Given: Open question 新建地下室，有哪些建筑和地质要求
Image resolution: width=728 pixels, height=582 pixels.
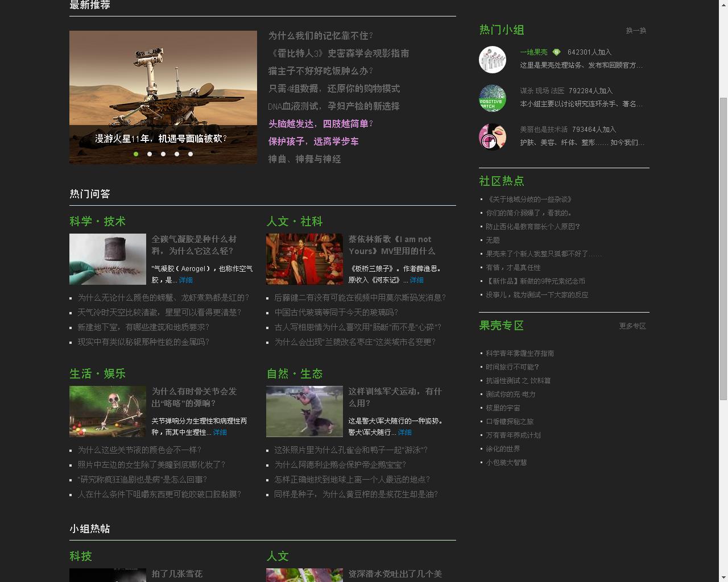Looking at the screenshot, I should pos(143,327).
